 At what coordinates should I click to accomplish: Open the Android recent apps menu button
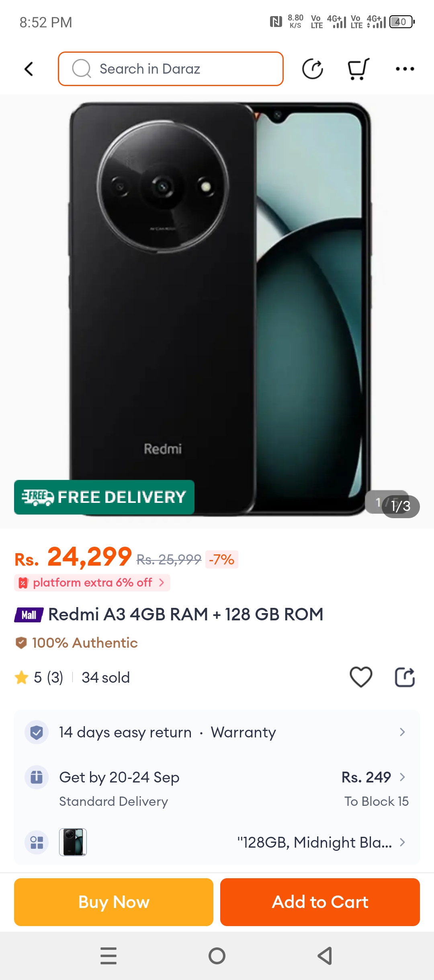coord(108,956)
